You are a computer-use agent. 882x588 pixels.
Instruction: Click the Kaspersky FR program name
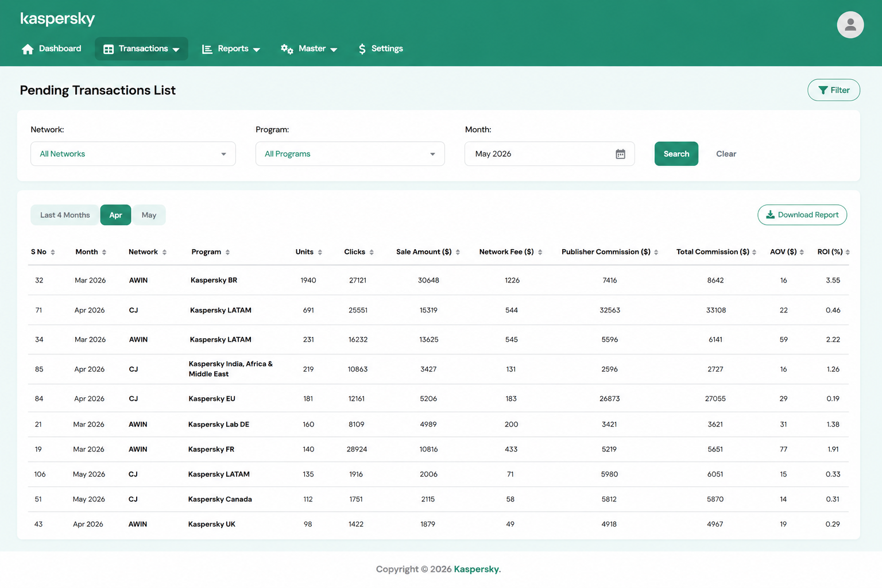point(211,449)
